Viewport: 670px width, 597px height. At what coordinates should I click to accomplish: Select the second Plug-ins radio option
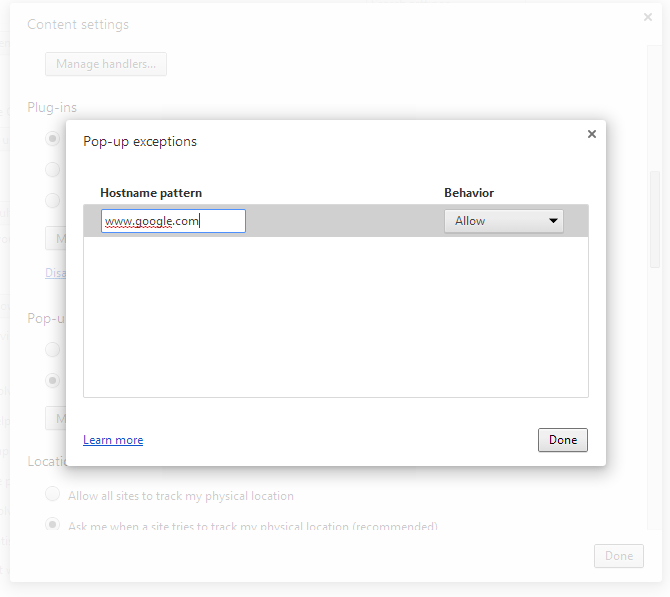[53, 169]
